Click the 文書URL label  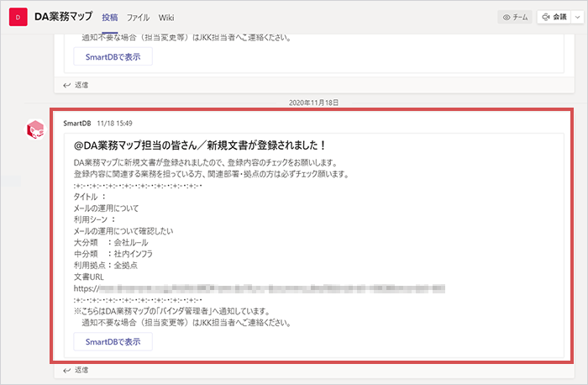88,277
